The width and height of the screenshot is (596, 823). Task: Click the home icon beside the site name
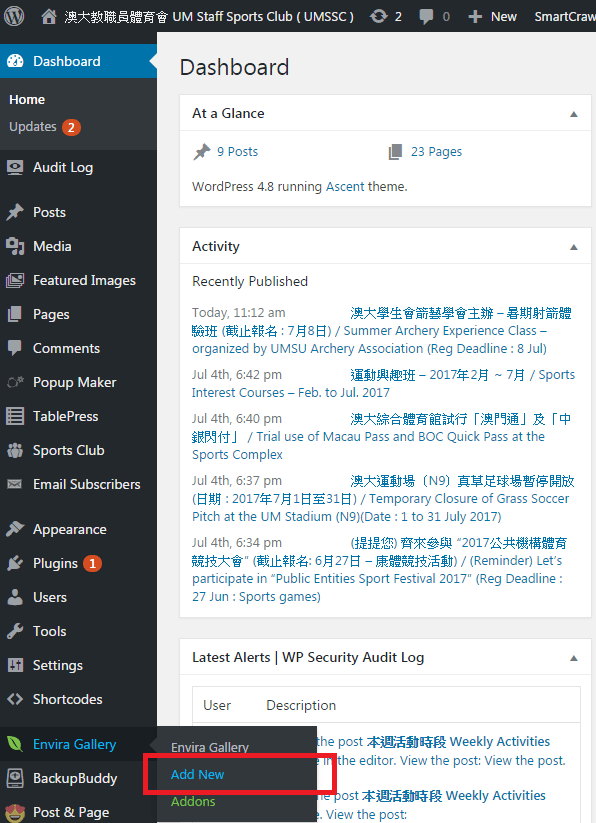pyautogui.click(x=49, y=17)
